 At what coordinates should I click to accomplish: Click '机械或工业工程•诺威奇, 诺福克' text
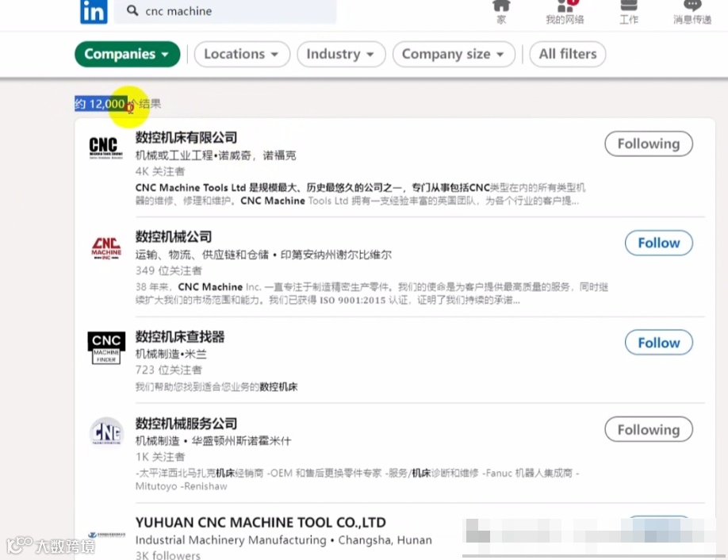216,155
